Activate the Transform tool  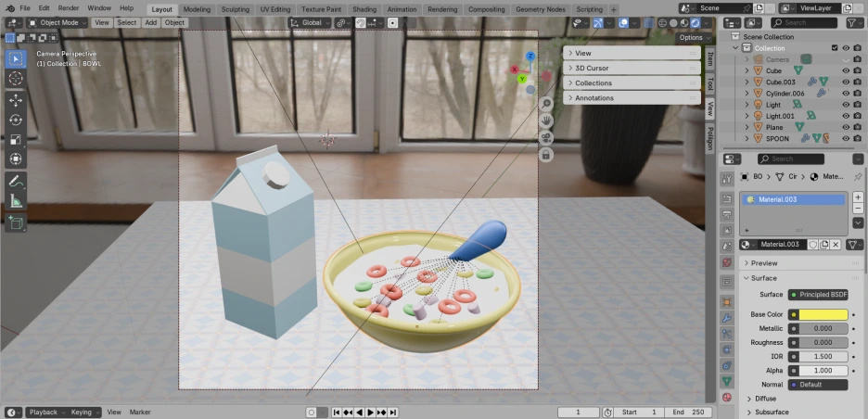pyautogui.click(x=16, y=159)
